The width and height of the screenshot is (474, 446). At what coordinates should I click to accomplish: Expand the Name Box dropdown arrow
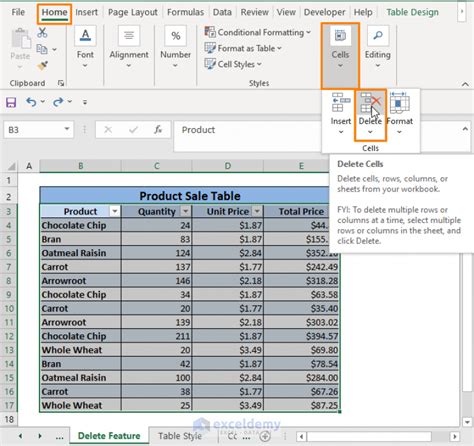tap(67, 129)
